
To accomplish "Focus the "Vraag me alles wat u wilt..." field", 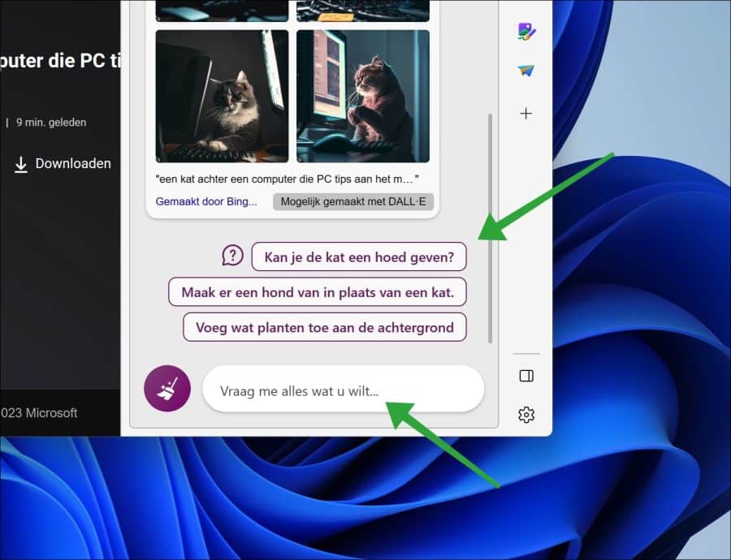I will [344, 390].
